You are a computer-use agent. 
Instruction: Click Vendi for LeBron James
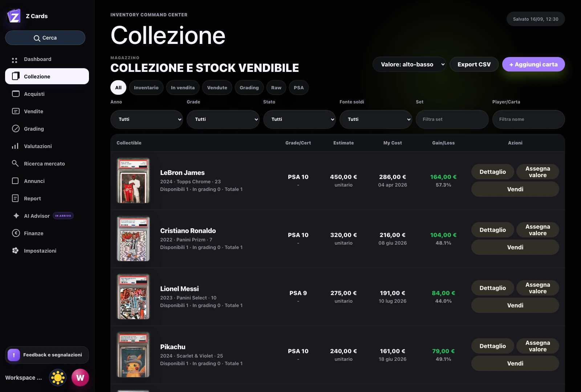coord(515,189)
